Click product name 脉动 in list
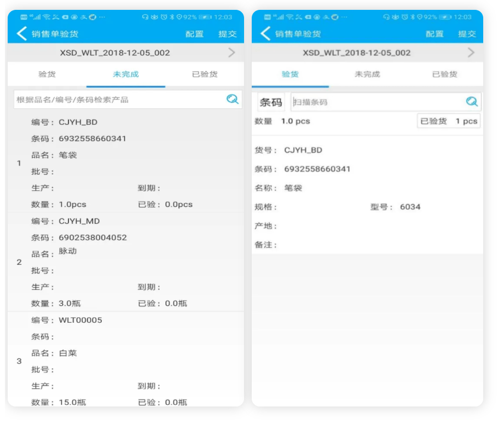 click(x=68, y=251)
